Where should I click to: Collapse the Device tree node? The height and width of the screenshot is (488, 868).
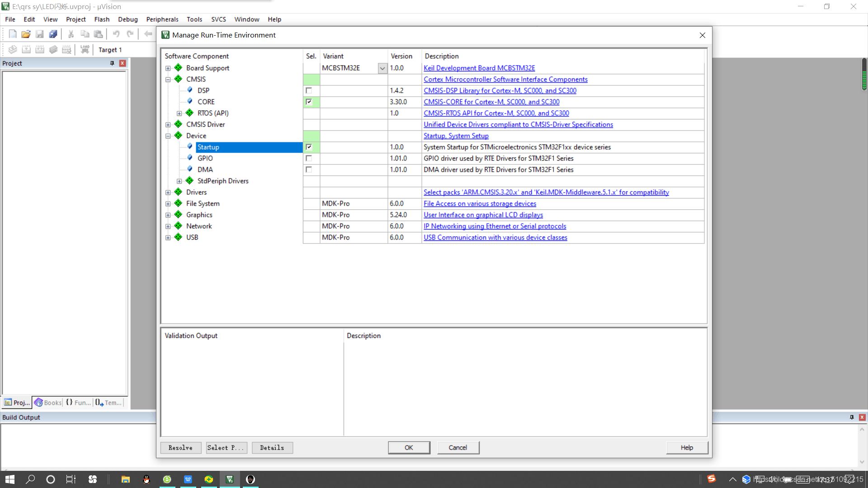click(x=168, y=136)
